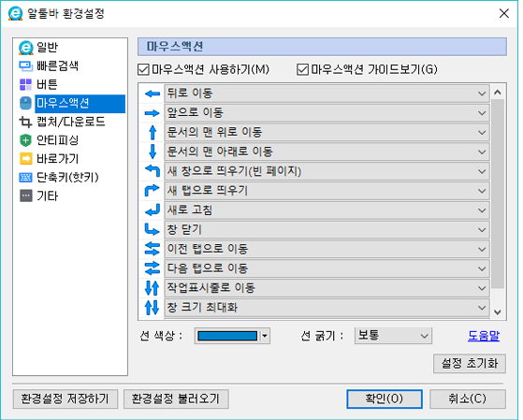Toggle 마우스액션 사용하기(M) checkbox
The image size is (523, 420).
tap(143, 70)
